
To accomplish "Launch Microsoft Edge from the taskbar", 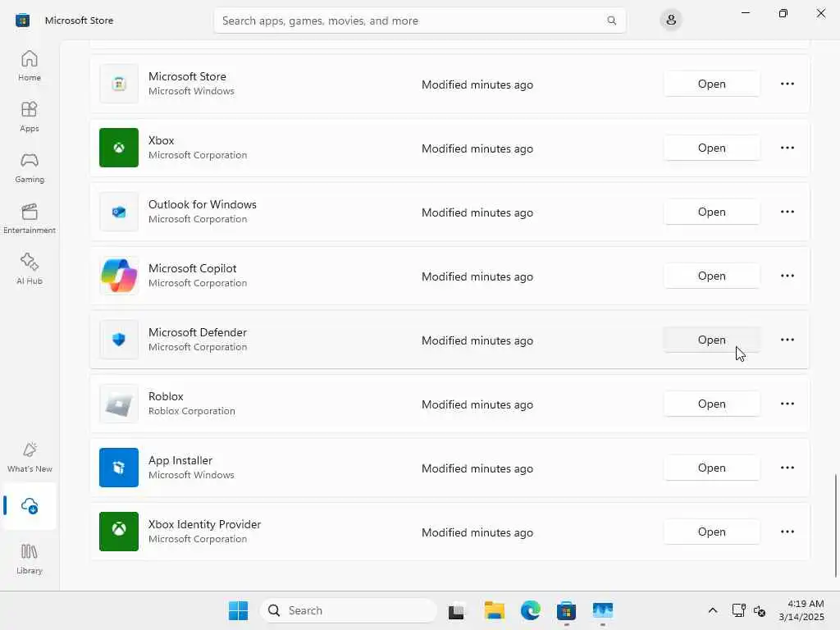I will pyautogui.click(x=531, y=610).
